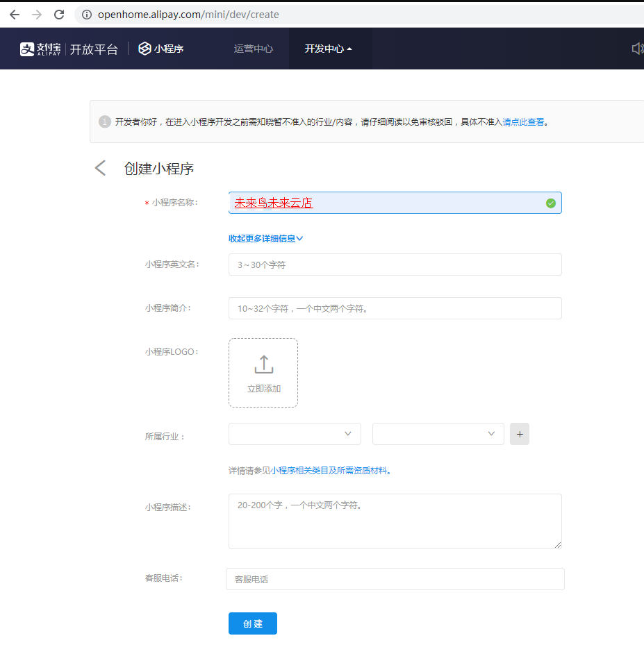644x654 pixels.
Task: Click the browser forward arrow
Action: (x=37, y=15)
